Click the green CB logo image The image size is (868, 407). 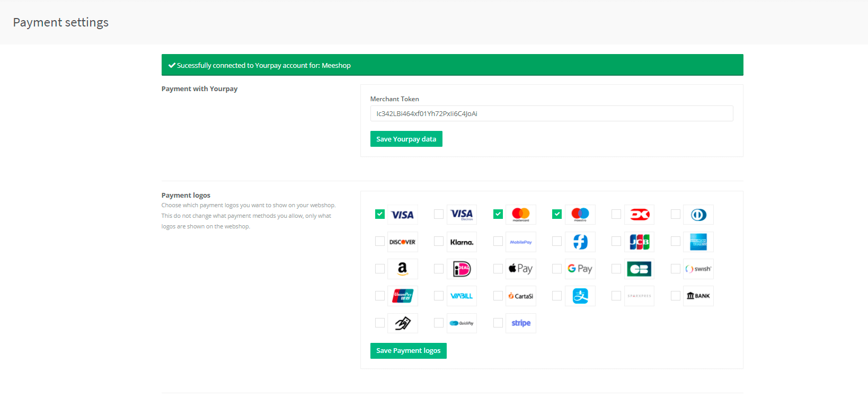coord(640,269)
